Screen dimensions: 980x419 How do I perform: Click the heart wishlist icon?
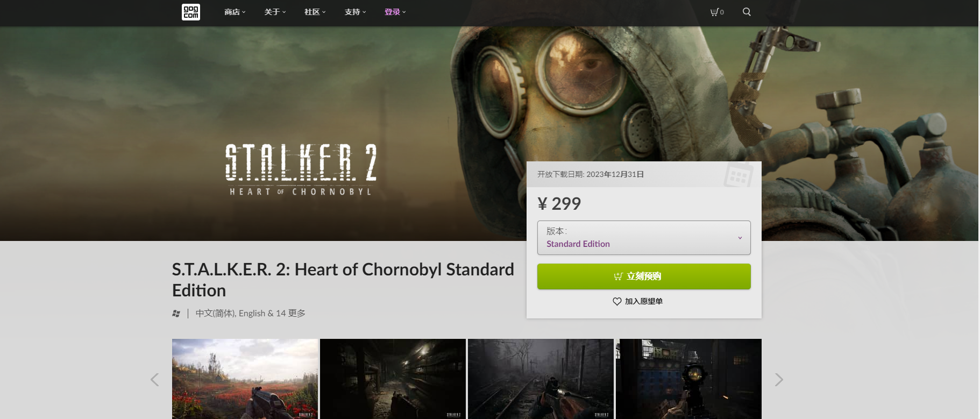[x=617, y=302]
